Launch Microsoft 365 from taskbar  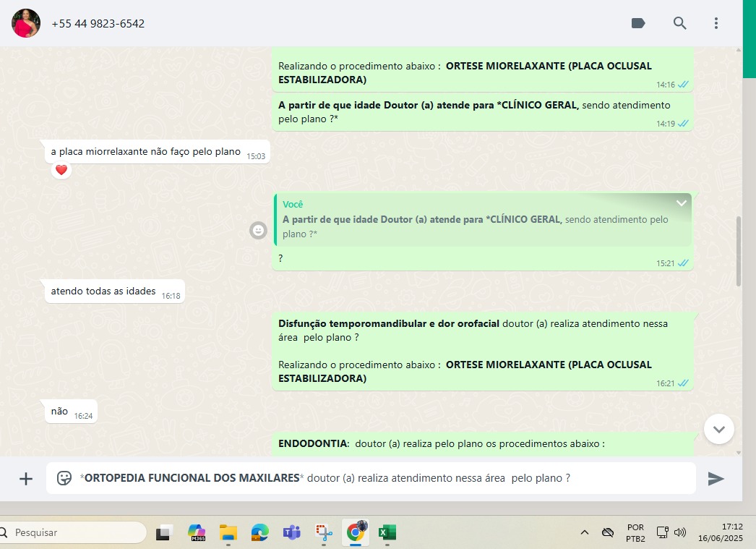point(197,532)
